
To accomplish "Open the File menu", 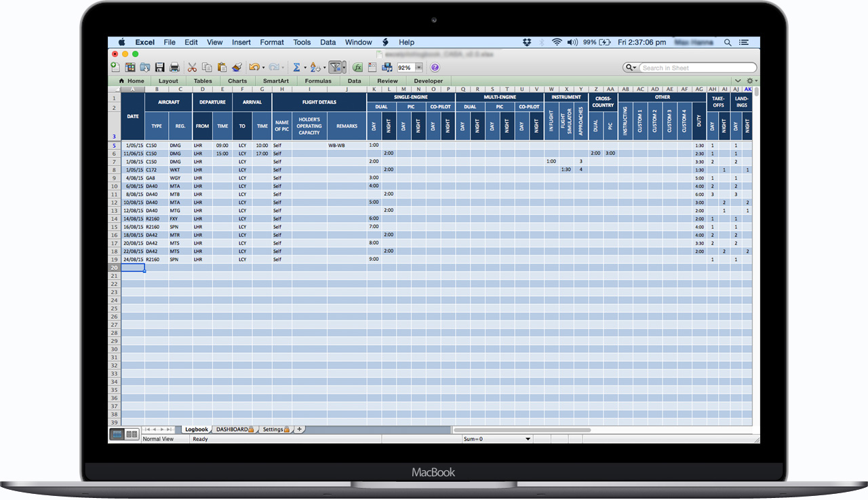I will 170,42.
